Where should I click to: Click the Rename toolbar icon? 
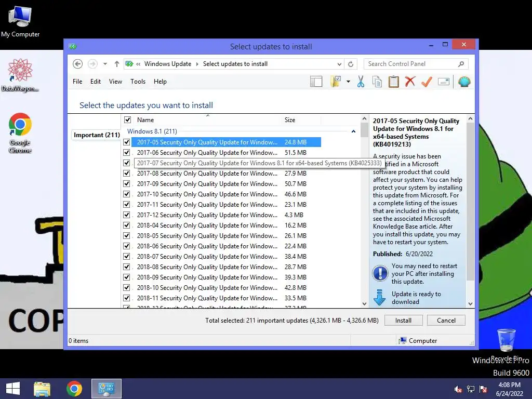(444, 82)
